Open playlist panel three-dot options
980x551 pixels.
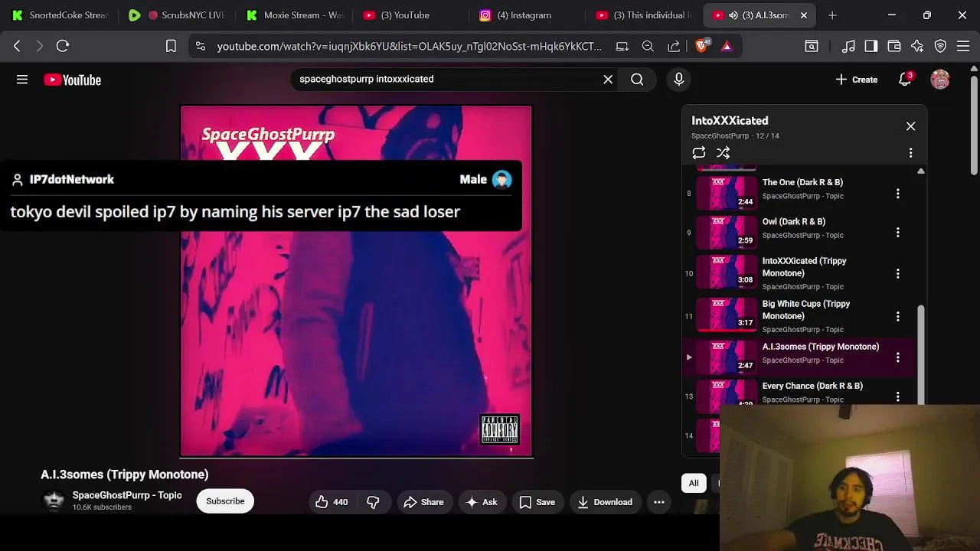(x=910, y=153)
